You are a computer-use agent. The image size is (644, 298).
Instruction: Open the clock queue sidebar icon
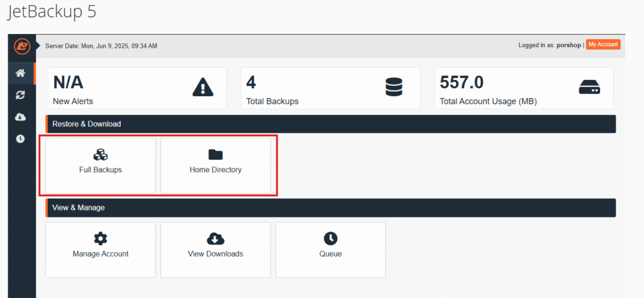(x=20, y=139)
